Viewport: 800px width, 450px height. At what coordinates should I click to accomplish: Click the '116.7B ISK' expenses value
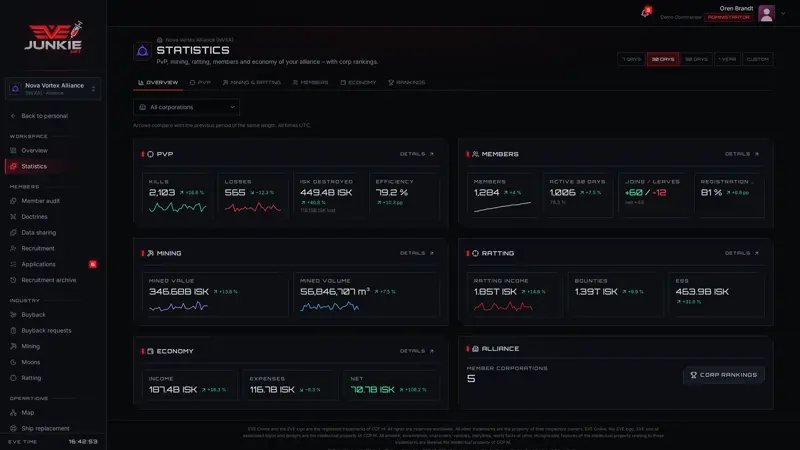coord(272,390)
